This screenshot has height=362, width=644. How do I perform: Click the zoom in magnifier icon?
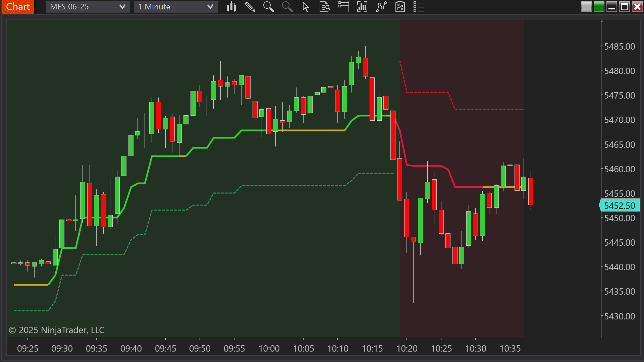269,7
